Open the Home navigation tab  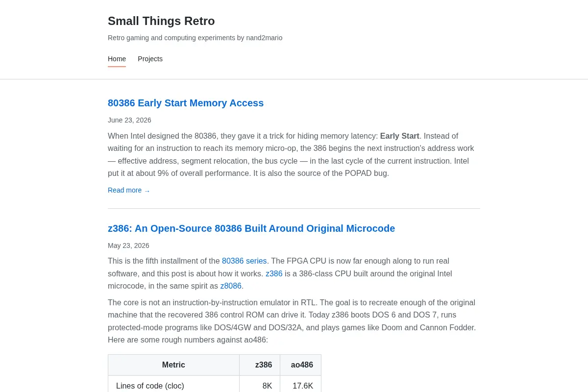pos(117,59)
